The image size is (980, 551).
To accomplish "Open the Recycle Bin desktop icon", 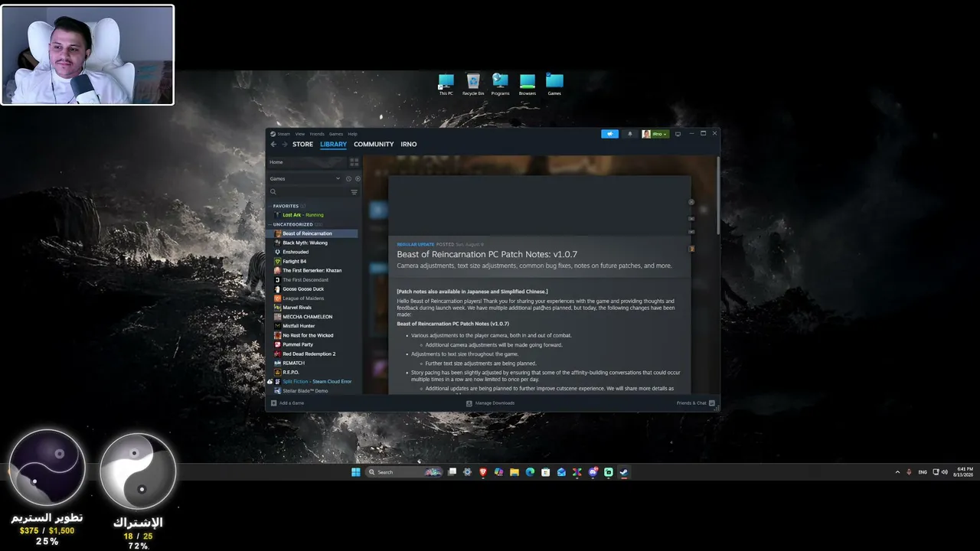I will [x=473, y=84].
